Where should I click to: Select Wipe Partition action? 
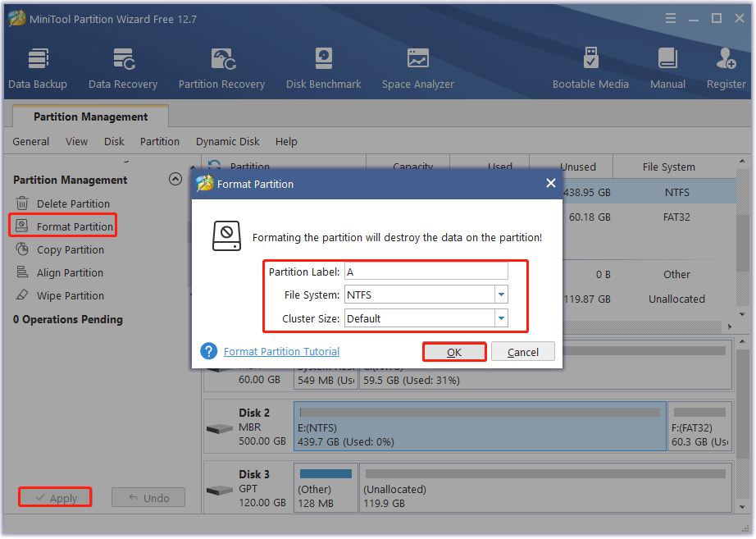tap(61, 295)
